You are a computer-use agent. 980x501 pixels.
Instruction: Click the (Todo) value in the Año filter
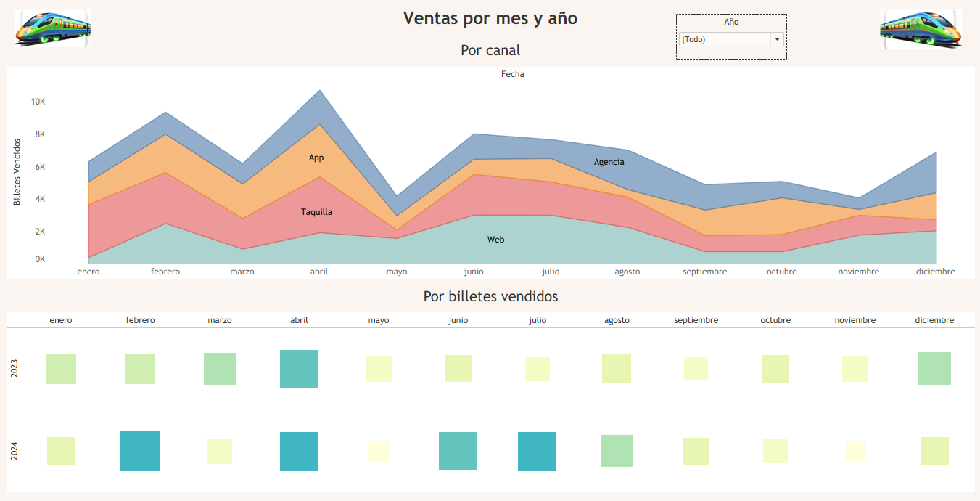pyautogui.click(x=724, y=39)
